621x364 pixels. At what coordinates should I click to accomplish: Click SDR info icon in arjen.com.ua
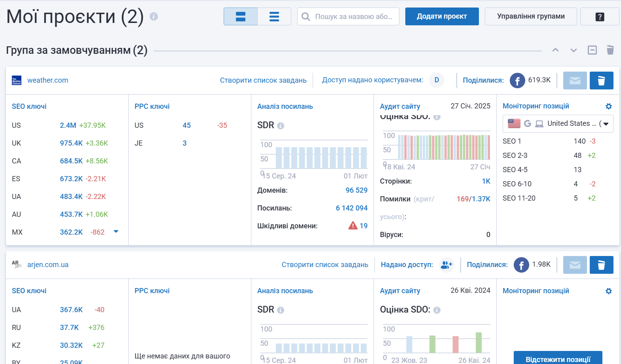(x=281, y=310)
